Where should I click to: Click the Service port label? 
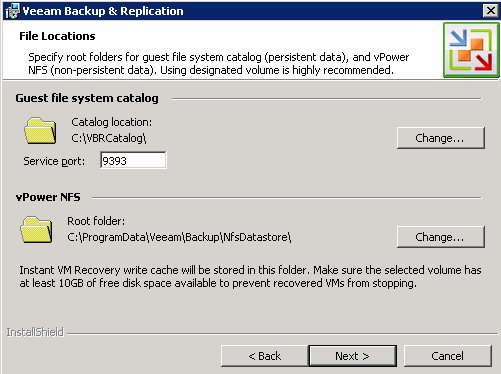(54, 161)
